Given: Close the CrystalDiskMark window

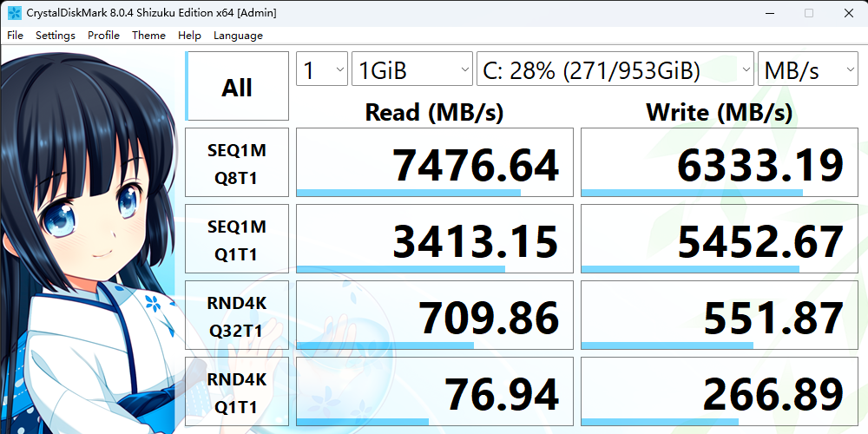Looking at the screenshot, I should coord(848,13).
